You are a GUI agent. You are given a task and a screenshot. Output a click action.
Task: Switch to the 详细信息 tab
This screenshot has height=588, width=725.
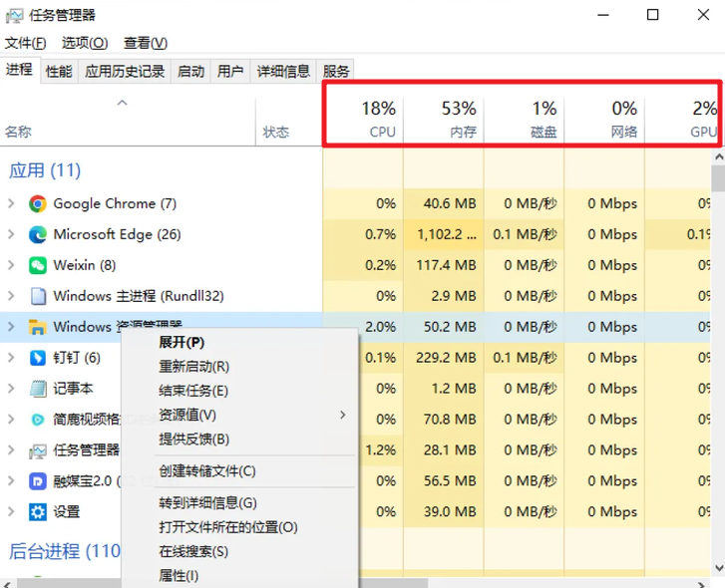pos(283,71)
